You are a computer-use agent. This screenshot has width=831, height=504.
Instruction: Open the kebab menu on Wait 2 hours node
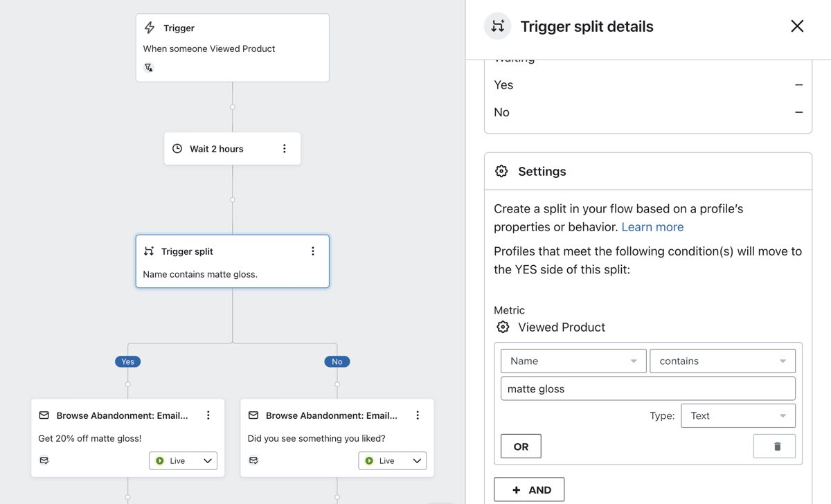(284, 148)
